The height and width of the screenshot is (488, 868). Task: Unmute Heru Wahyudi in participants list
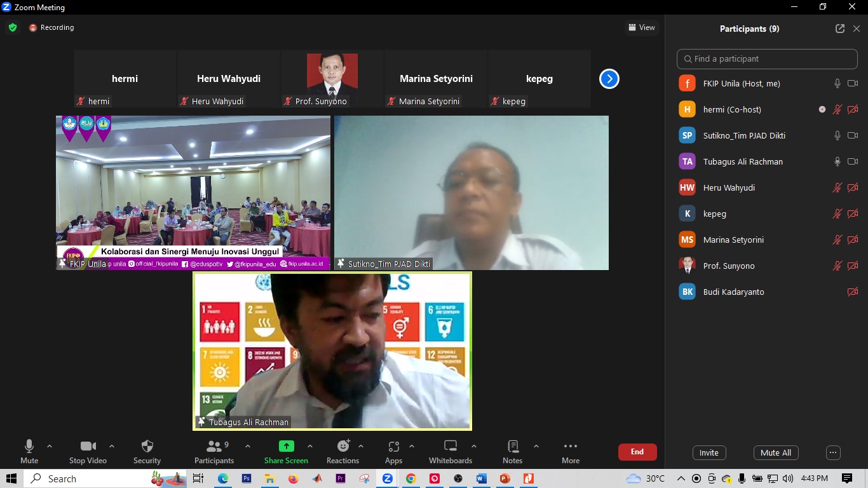point(837,187)
